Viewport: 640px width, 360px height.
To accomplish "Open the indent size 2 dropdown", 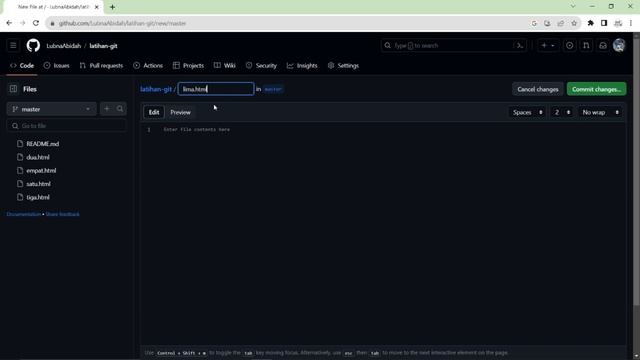I will click(x=562, y=112).
